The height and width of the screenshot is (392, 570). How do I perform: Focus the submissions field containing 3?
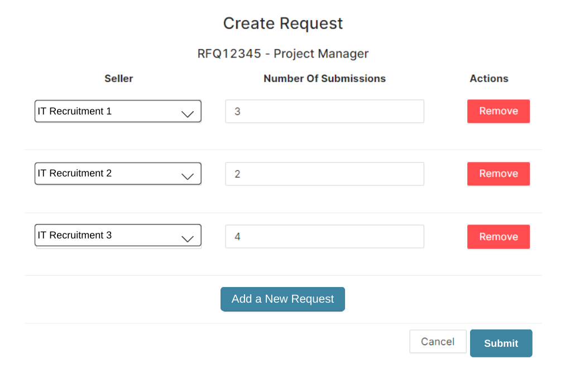(324, 111)
